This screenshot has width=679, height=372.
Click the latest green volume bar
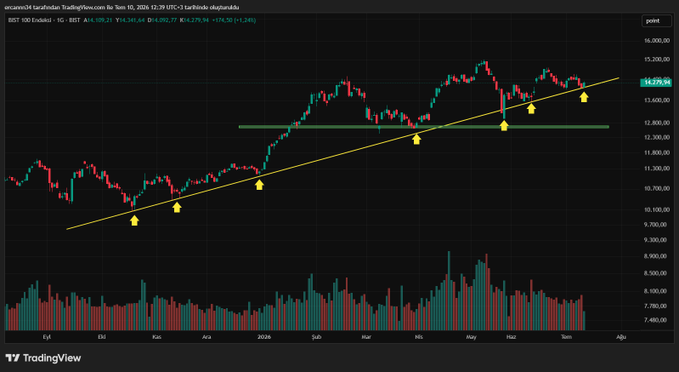coord(584,321)
